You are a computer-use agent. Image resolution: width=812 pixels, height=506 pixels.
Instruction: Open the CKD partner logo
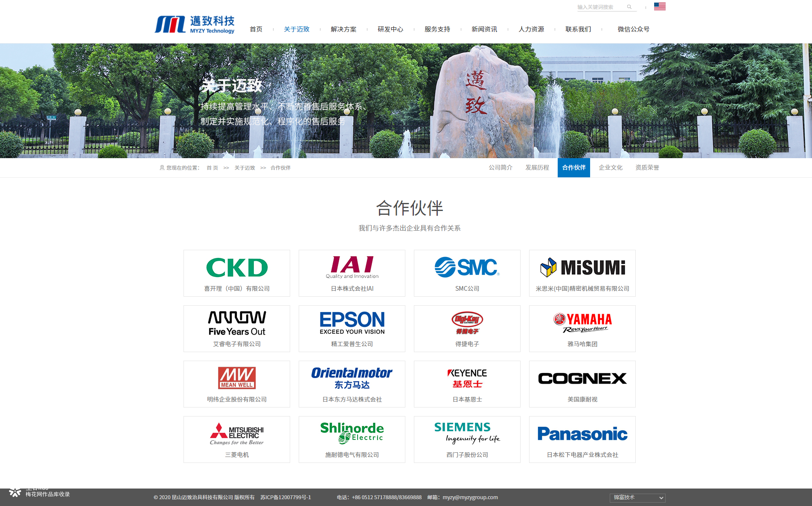[237, 268]
